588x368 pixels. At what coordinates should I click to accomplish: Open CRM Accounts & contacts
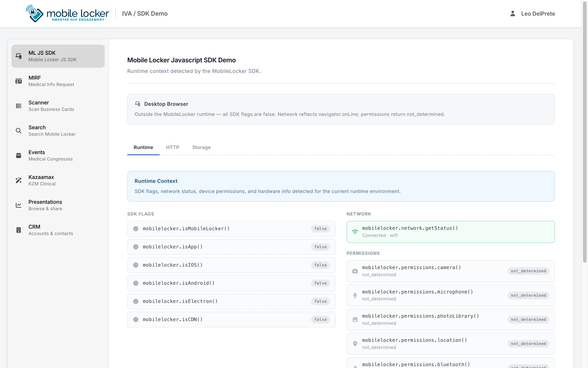pyautogui.click(x=58, y=230)
